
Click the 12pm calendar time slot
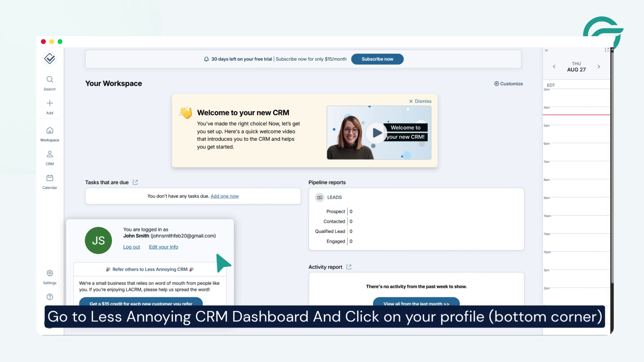[x=576, y=260]
